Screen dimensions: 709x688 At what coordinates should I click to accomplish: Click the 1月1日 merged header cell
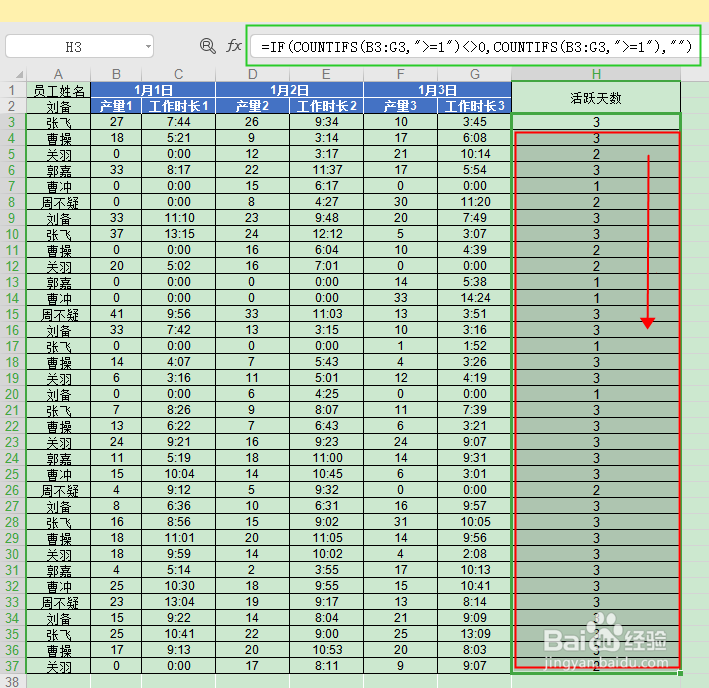pos(153,90)
